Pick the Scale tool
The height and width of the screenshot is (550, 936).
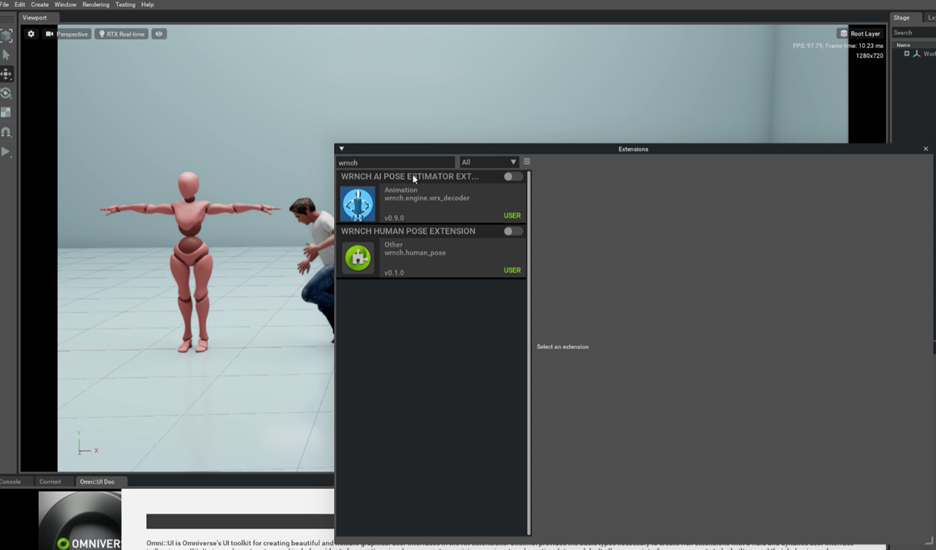pos(6,112)
